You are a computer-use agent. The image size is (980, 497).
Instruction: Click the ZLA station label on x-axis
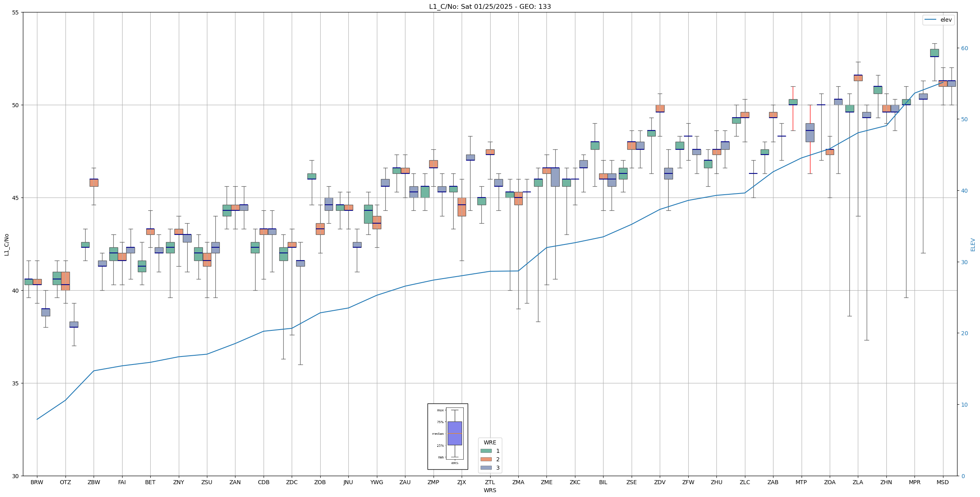pyautogui.click(x=858, y=482)
